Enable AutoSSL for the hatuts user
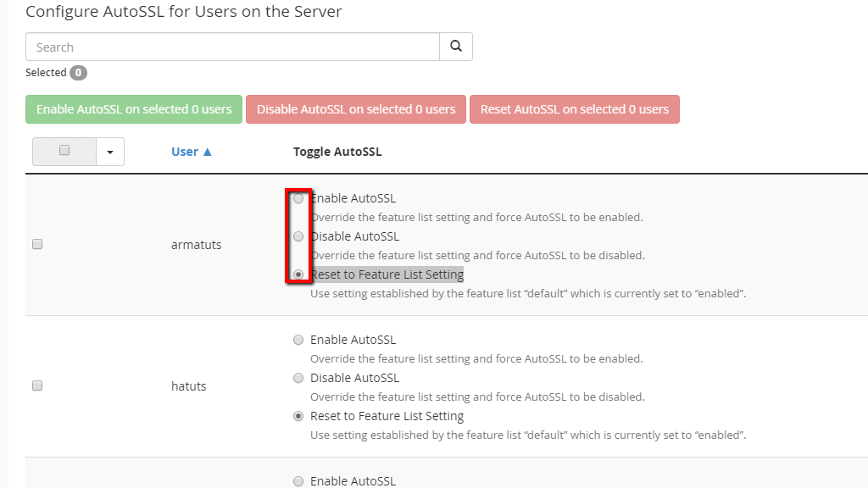Viewport: 868px width, 488px height. [298, 339]
